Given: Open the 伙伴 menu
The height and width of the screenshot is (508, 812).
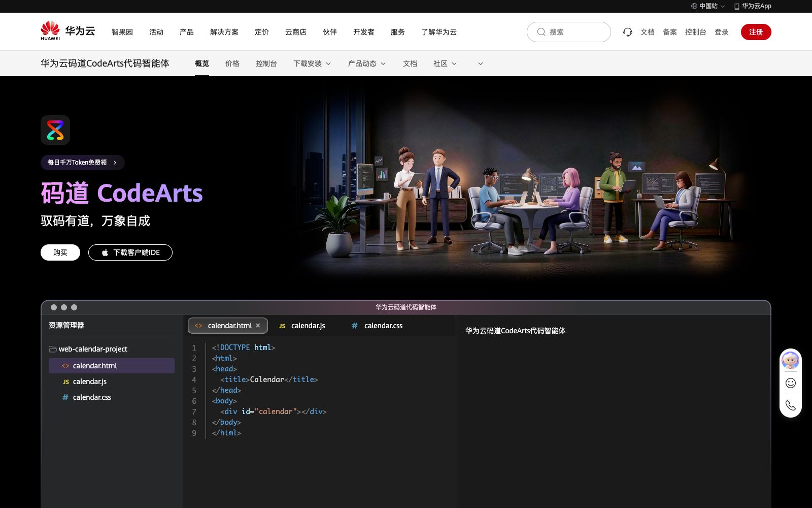Looking at the screenshot, I should click(x=330, y=32).
